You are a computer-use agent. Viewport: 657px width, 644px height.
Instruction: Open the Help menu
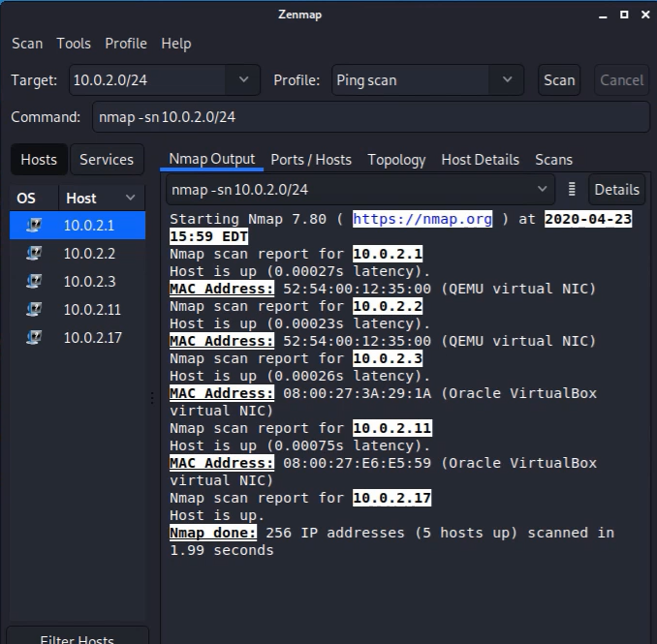coord(176,44)
